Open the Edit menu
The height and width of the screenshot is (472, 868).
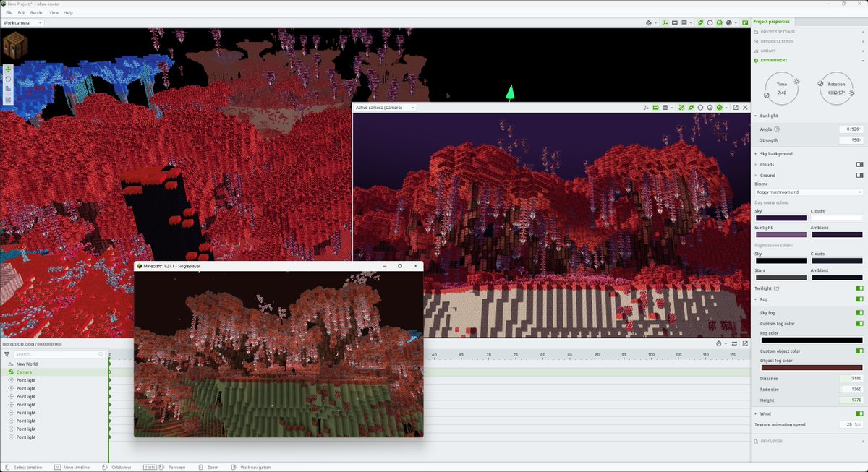coord(22,13)
